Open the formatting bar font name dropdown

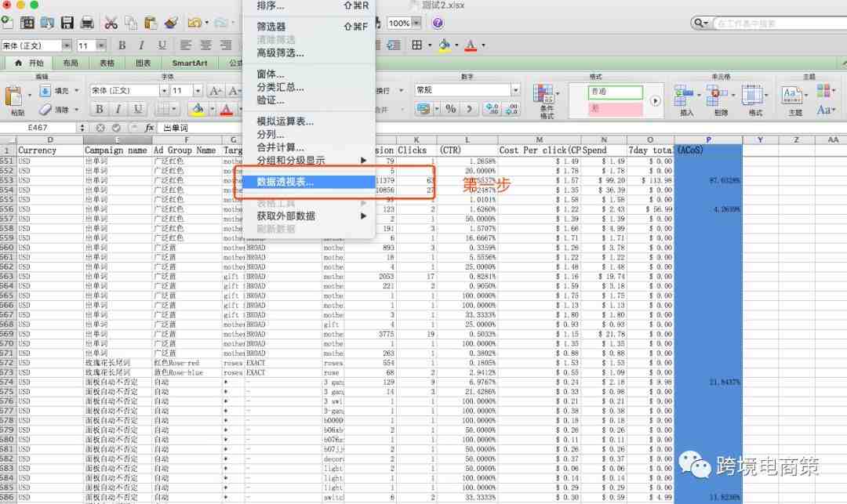(x=67, y=45)
